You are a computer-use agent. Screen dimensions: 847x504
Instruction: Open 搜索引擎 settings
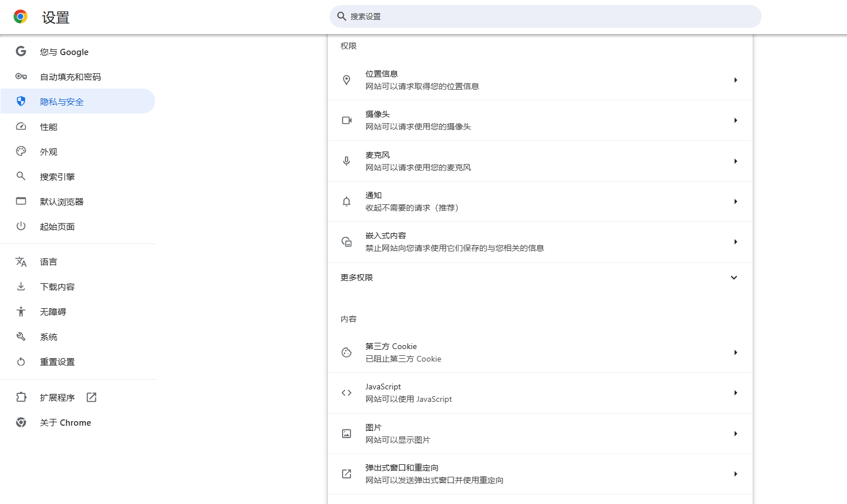pyautogui.click(x=77, y=177)
